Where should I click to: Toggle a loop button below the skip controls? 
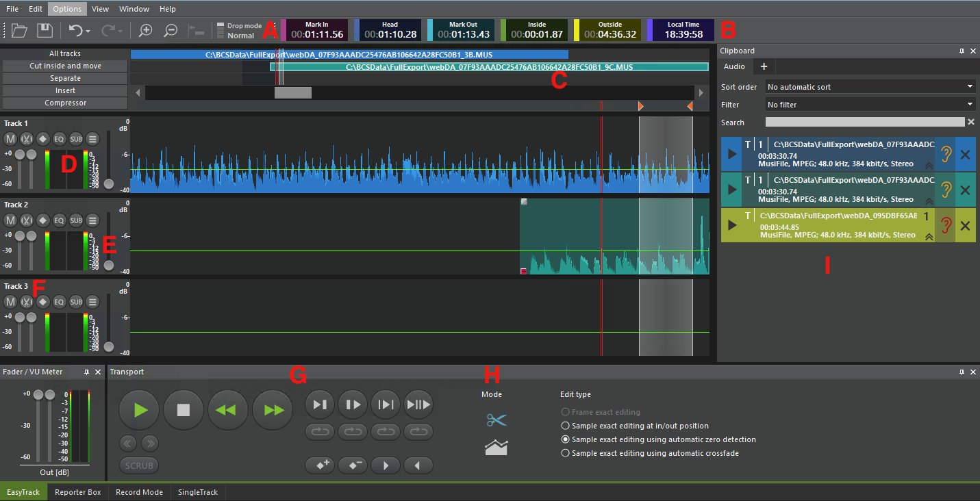(x=319, y=431)
